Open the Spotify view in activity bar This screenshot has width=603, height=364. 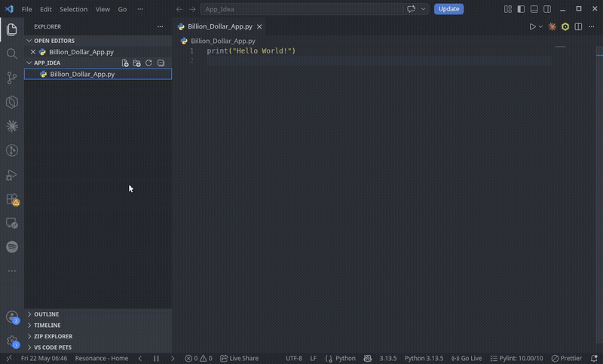pos(12,246)
